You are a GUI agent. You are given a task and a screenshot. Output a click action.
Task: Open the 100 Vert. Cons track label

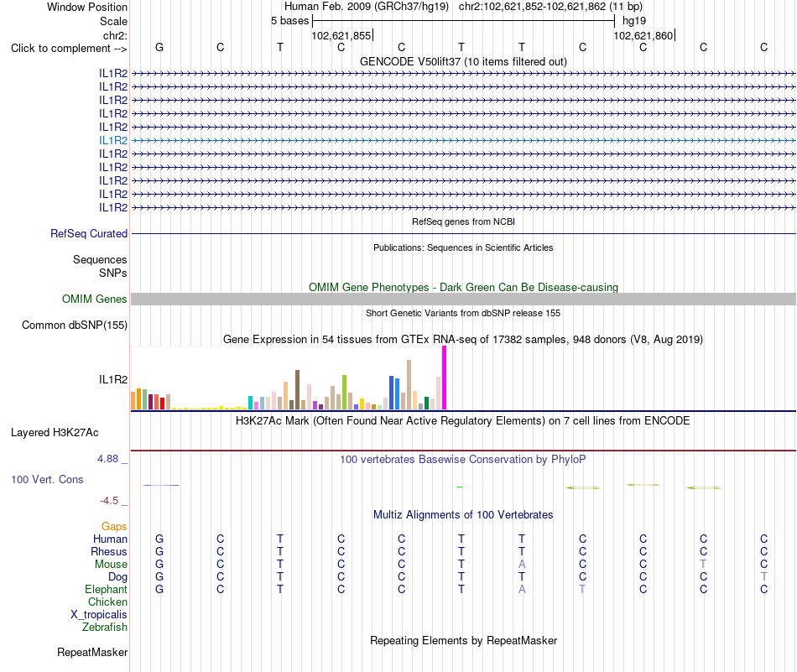tap(47, 479)
